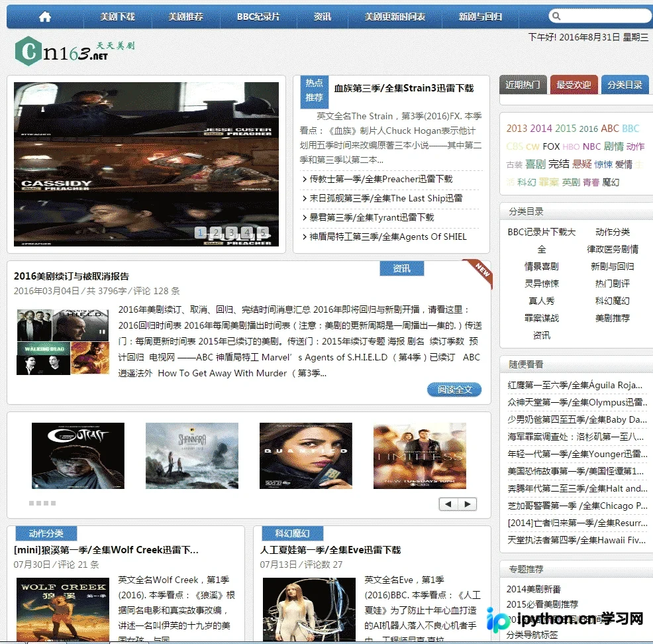The height and width of the screenshot is (644, 653).
Task: Open the 2016美剧续订与被取消报告 article title
Action: (72, 276)
